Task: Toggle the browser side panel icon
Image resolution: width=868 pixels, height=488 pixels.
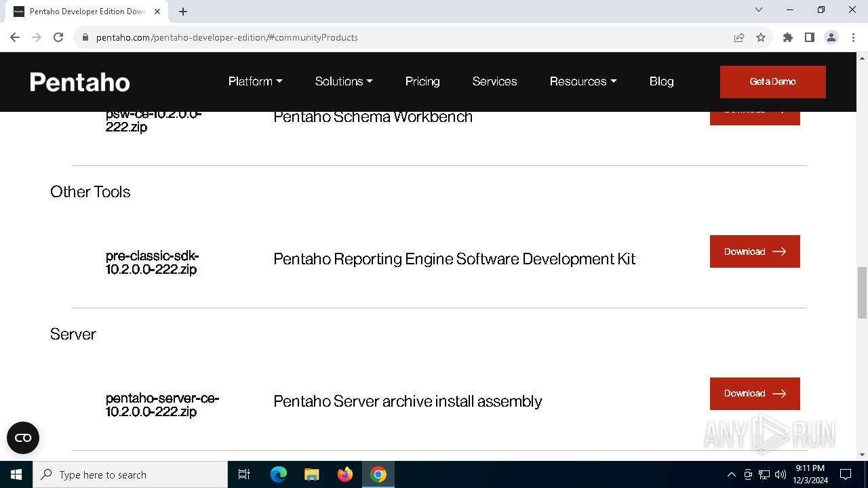Action: click(810, 37)
